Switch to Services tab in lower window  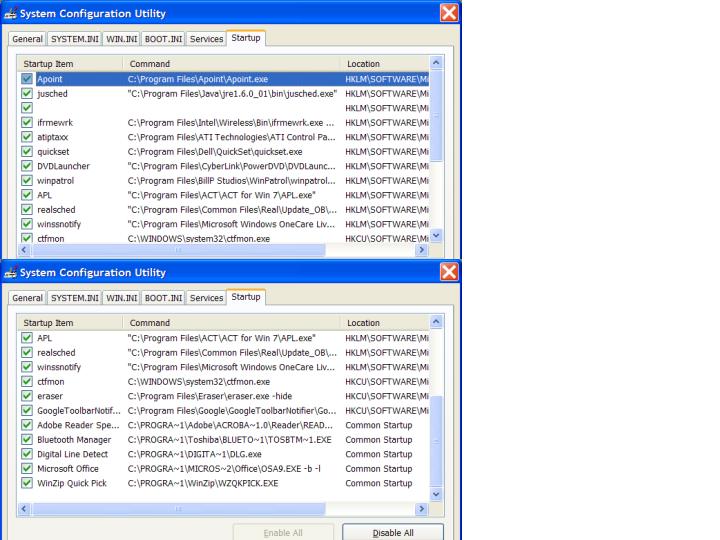(206, 298)
